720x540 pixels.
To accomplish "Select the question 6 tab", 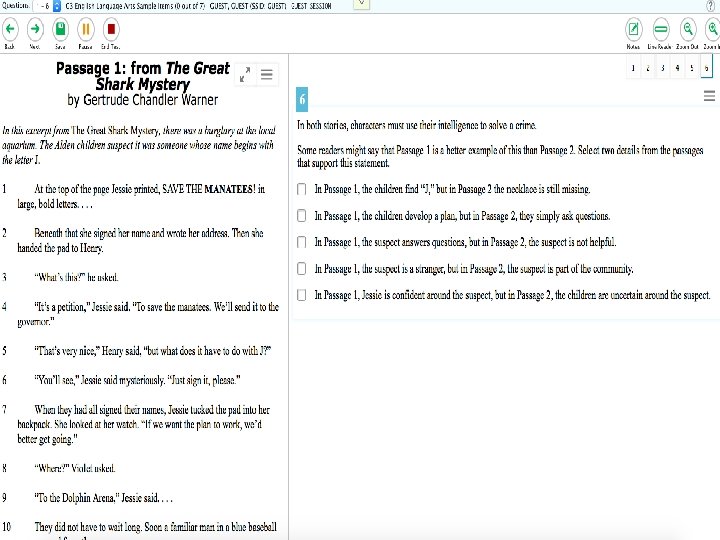I will [x=706, y=68].
